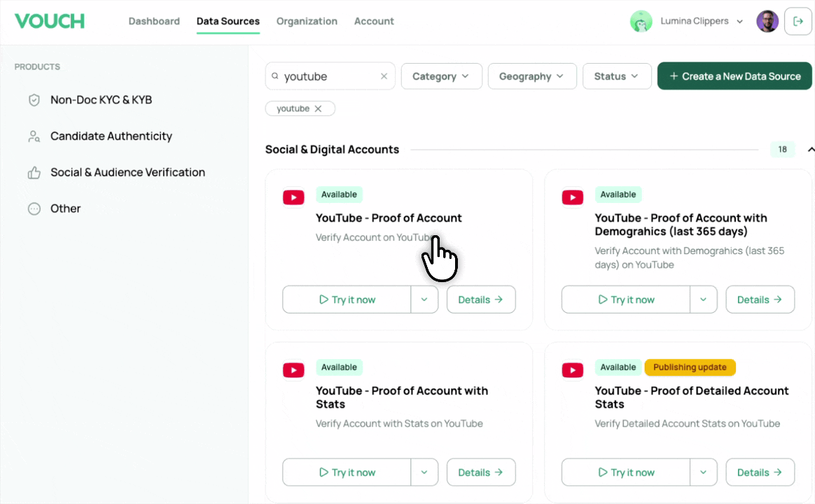View Details of YouTube Proof of Account
The width and height of the screenshot is (815, 504).
tap(481, 300)
